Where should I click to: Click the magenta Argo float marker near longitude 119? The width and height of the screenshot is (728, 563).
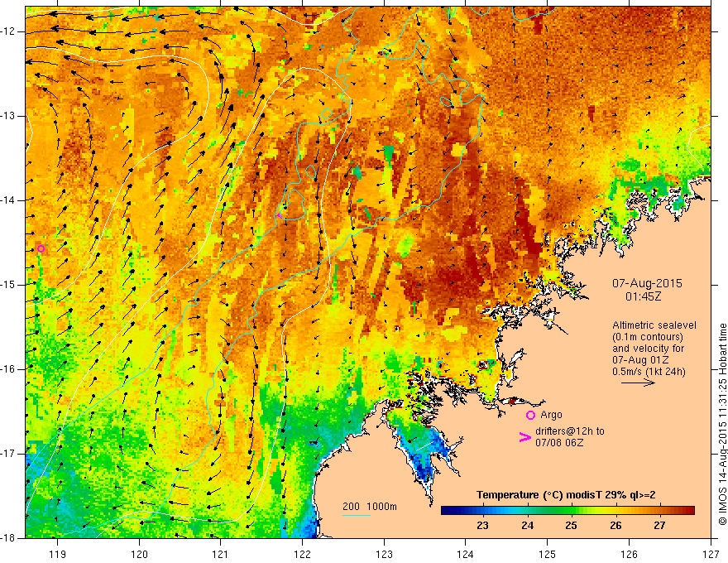pyautogui.click(x=41, y=248)
